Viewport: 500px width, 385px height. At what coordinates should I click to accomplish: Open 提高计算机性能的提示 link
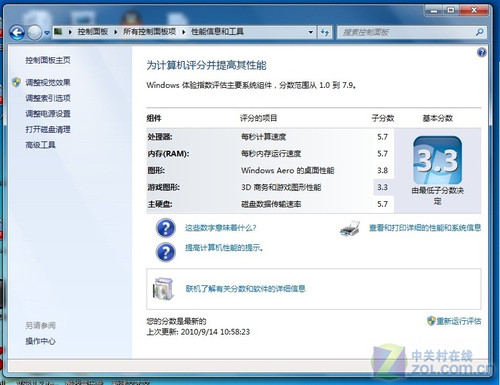(x=224, y=248)
